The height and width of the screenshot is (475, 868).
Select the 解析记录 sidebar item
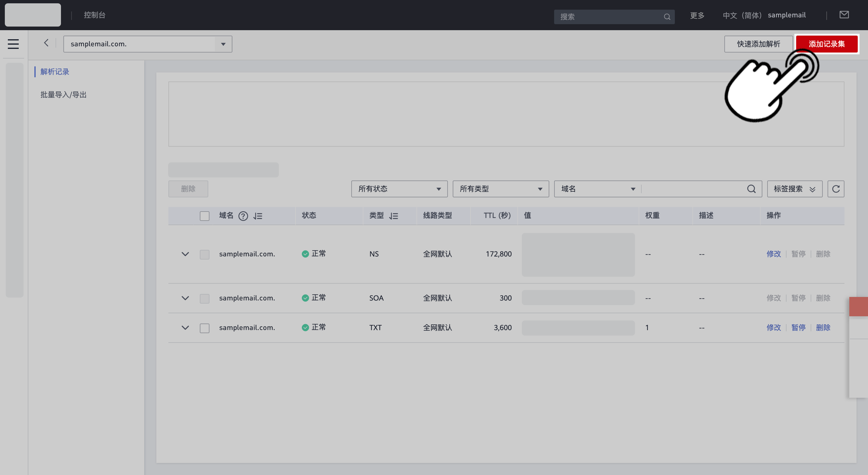55,72
